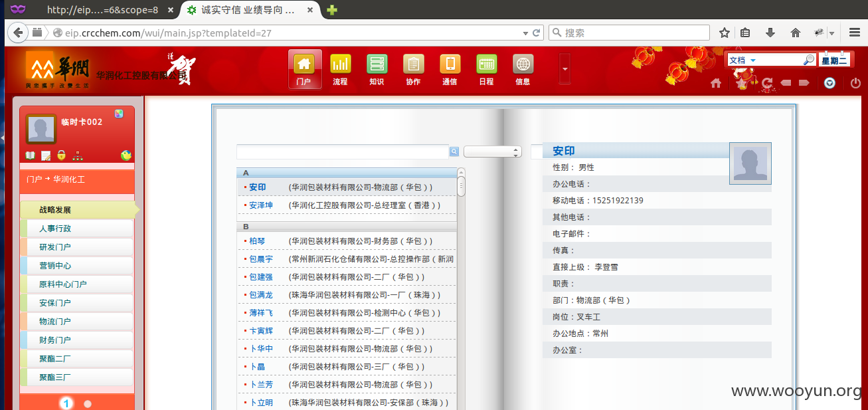This screenshot has width=868, height=410.
Task: Open the 日程 schedule module
Action: (486, 69)
